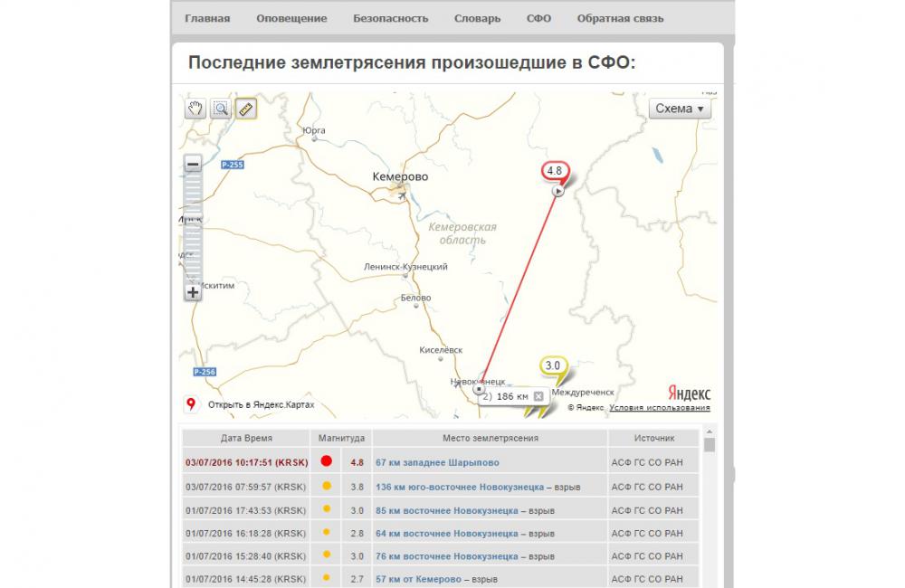Viewport: 905px width, 588px height.
Task: Close the 186 km distance label
Action: (x=538, y=396)
